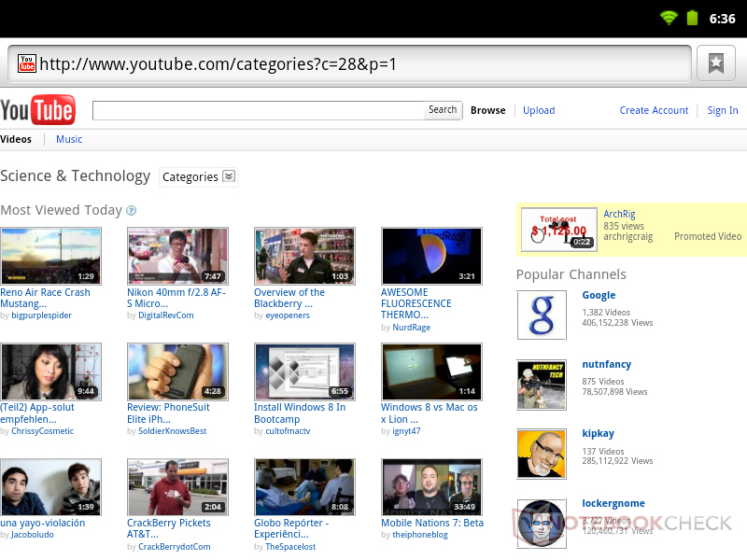
Task: Open the App-solut empfehlen video thumbnail
Action: coord(50,371)
